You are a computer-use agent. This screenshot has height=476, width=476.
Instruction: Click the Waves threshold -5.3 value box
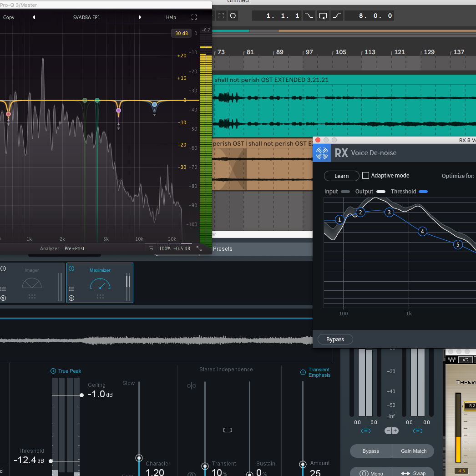point(470,405)
